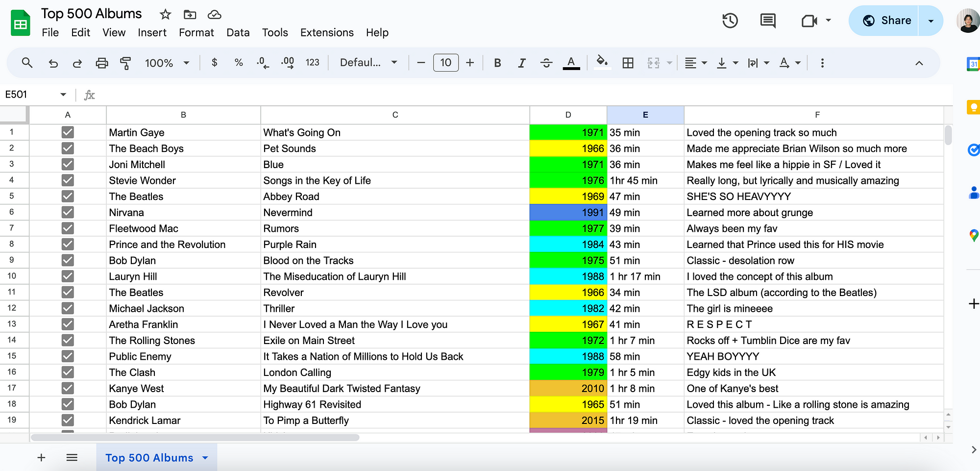Screen dimensions: 980x471
Task: Open Google Keep side panel
Action: (x=973, y=107)
